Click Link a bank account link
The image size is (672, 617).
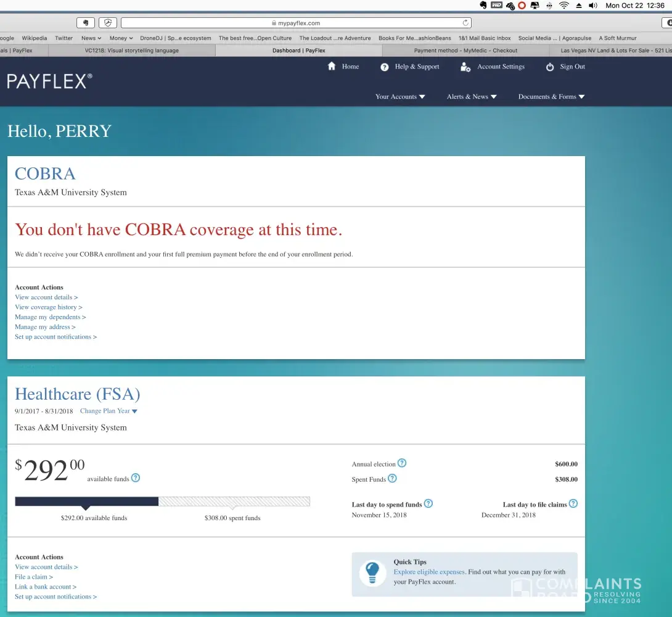coord(46,587)
